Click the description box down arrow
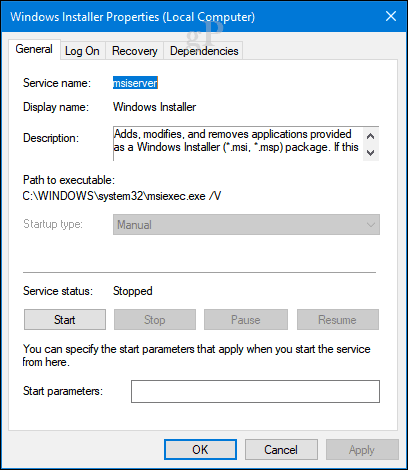The height and width of the screenshot is (470, 408). pos(371,153)
